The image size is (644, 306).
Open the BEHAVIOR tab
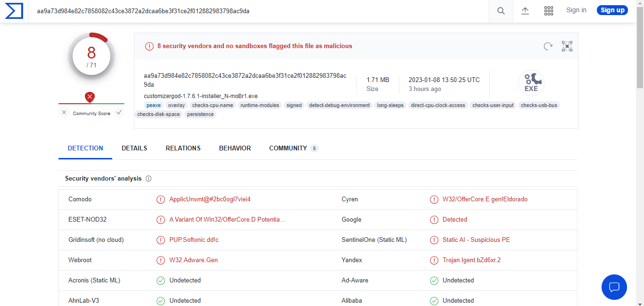235,148
